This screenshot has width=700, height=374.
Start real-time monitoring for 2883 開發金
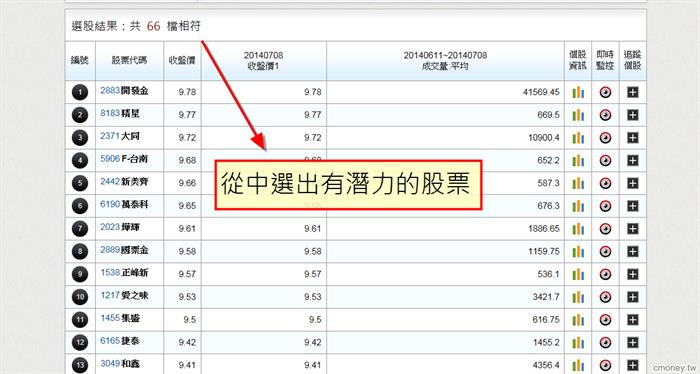605,92
